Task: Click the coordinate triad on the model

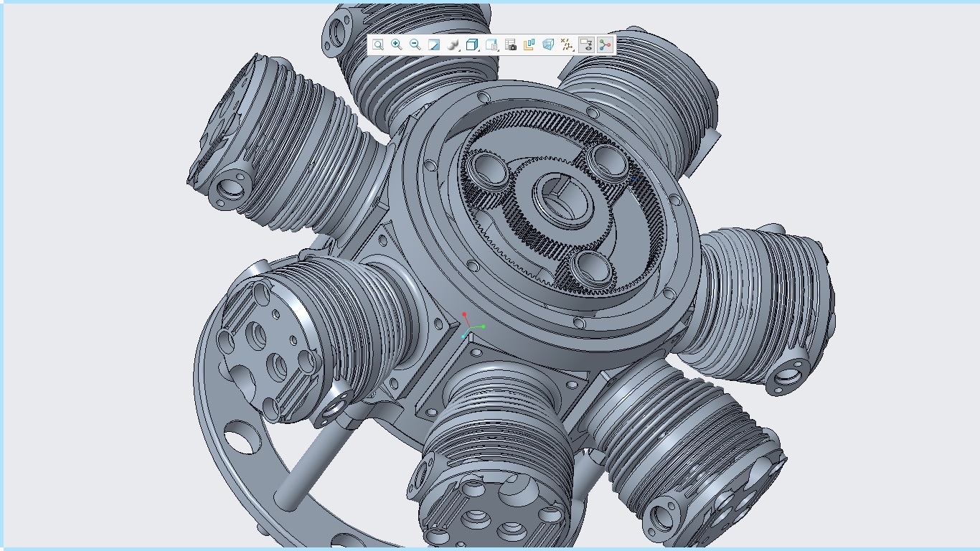Action: coord(471,326)
